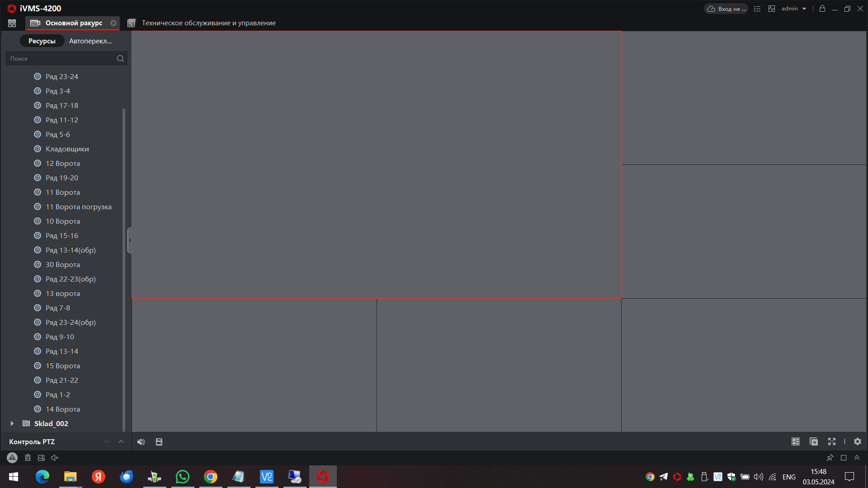
Task: Switch ENG keyboard language indicator
Action: pyautogui.click(x=789, y=477)
